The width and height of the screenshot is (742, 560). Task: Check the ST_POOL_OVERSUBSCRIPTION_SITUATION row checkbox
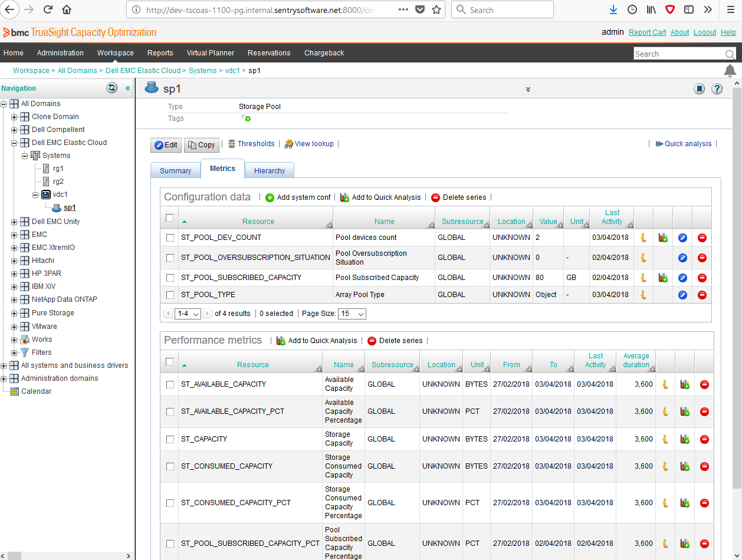(170, 258)
